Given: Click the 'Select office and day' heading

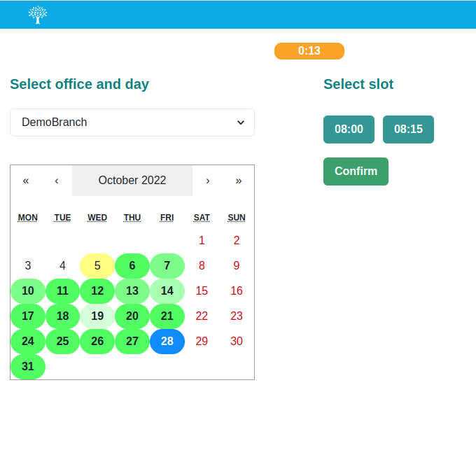Looking at the screenshot, I should point(79,85).
